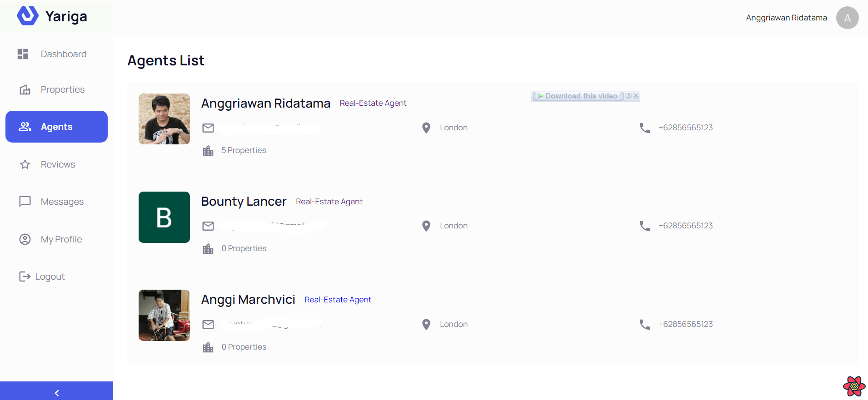Click the Yariga logo icon

tap(27, 15)
